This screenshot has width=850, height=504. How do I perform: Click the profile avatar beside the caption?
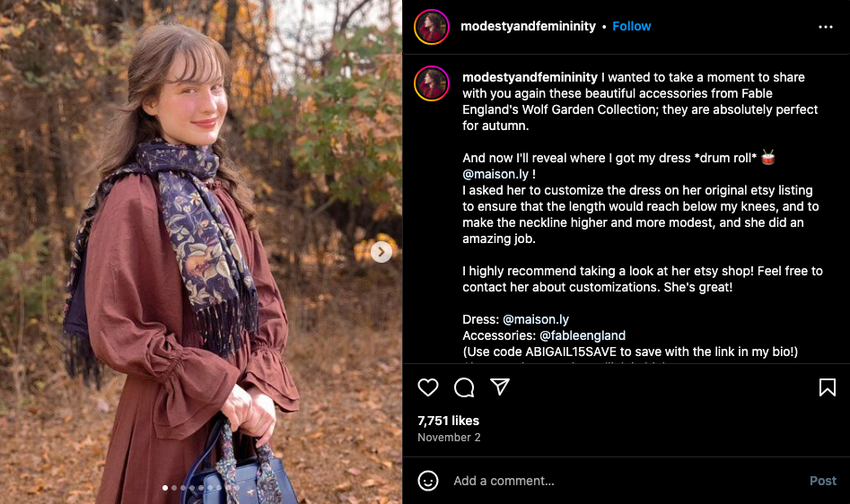[x=432, y=83]
